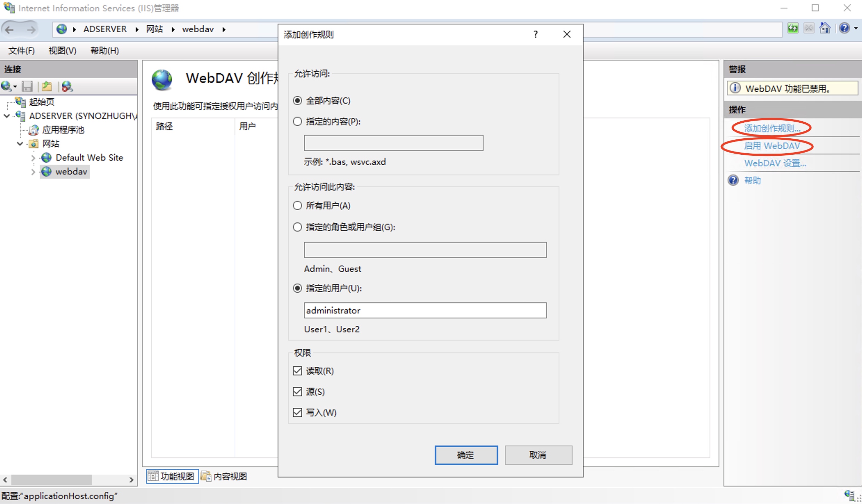862x504 pixels.
Task: Click the 用户 column header
Action: click(x=247, y=126)
